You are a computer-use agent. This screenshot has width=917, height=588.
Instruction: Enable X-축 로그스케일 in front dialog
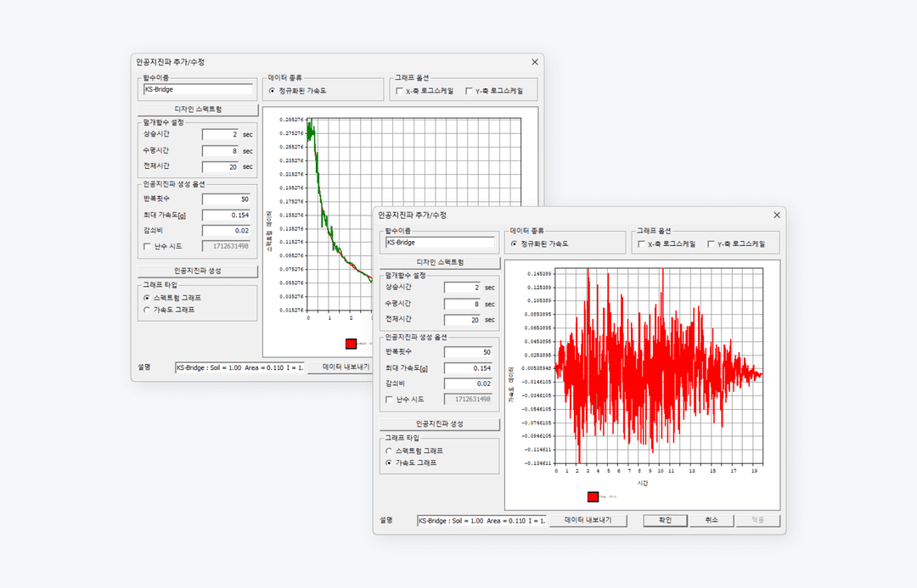point(642,244)
